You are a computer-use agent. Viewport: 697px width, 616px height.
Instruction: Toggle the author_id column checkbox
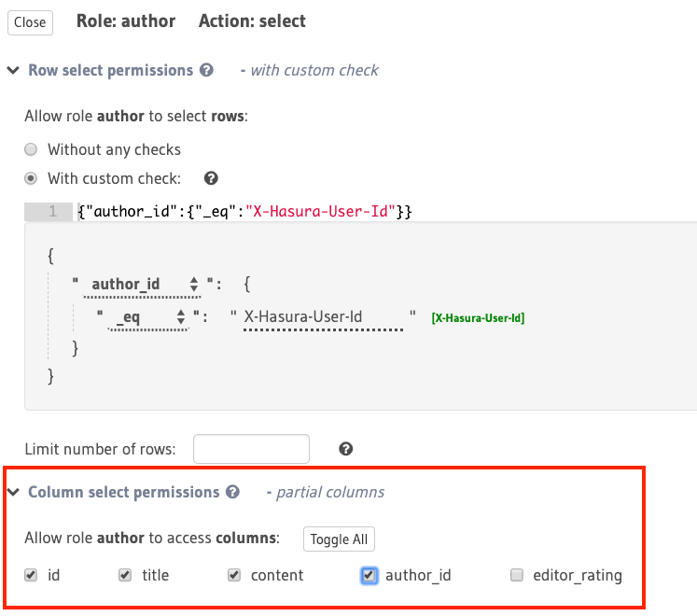369,575
